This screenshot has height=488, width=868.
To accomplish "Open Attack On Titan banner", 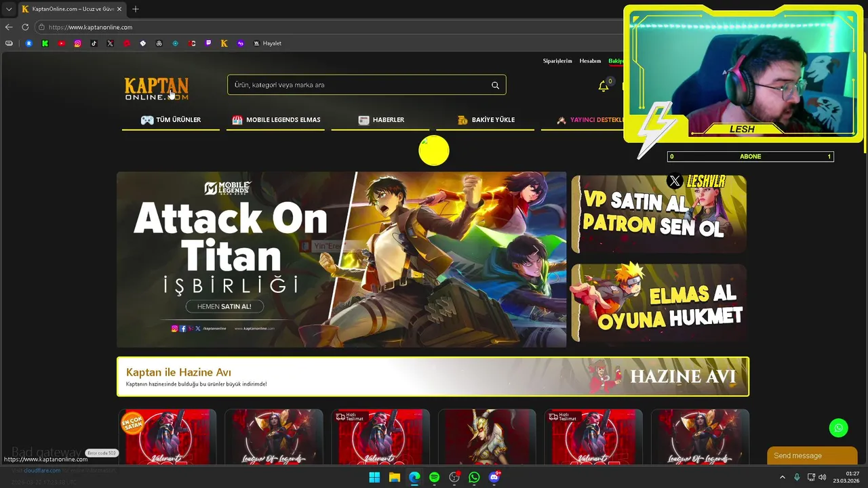I will 341,260.
